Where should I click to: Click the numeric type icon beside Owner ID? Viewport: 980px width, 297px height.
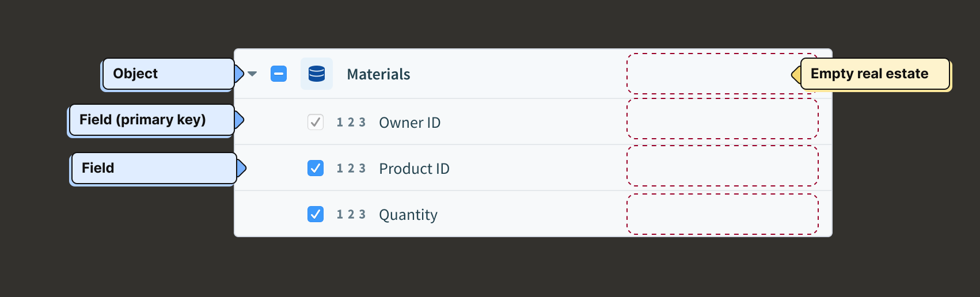tap(351, 122)
